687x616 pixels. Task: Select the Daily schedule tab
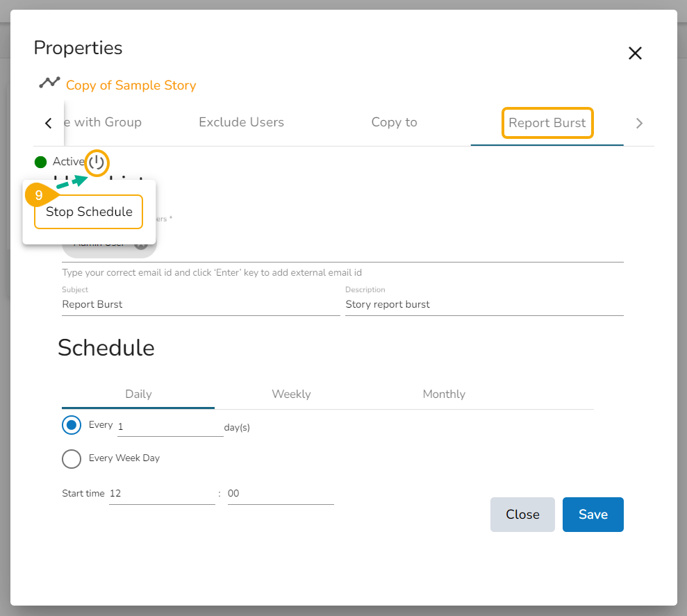click(138, 394)
